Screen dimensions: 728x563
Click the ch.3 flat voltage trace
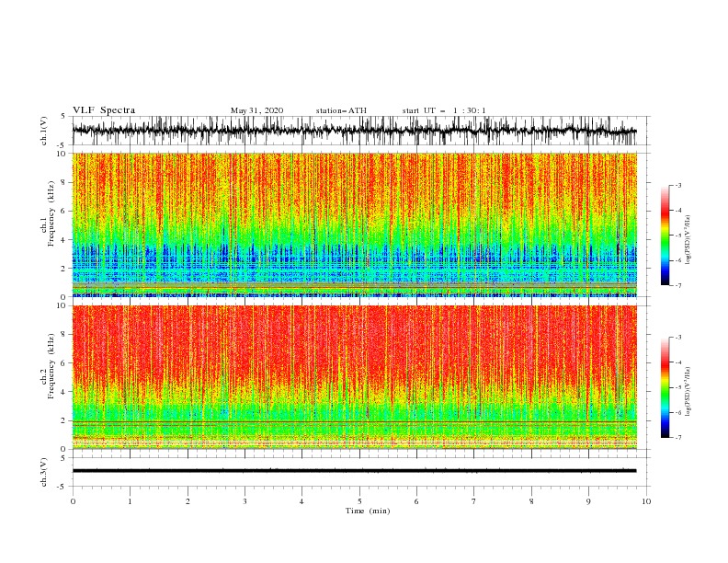[354, 471]
